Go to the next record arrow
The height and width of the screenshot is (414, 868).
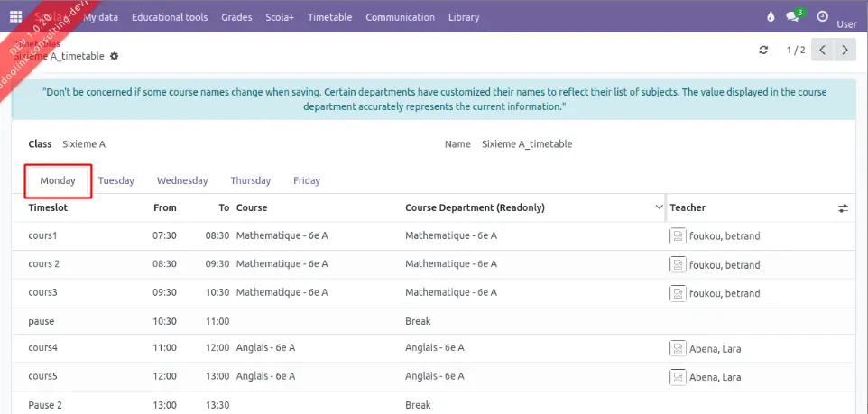coord(845,51)
